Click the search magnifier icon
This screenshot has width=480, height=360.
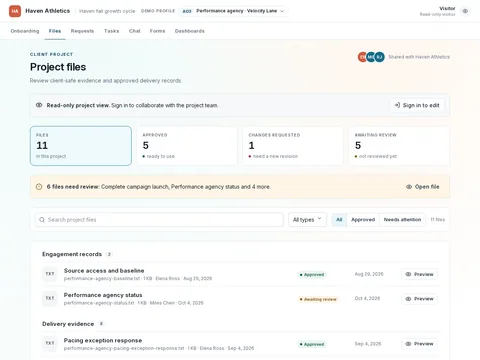42,220
